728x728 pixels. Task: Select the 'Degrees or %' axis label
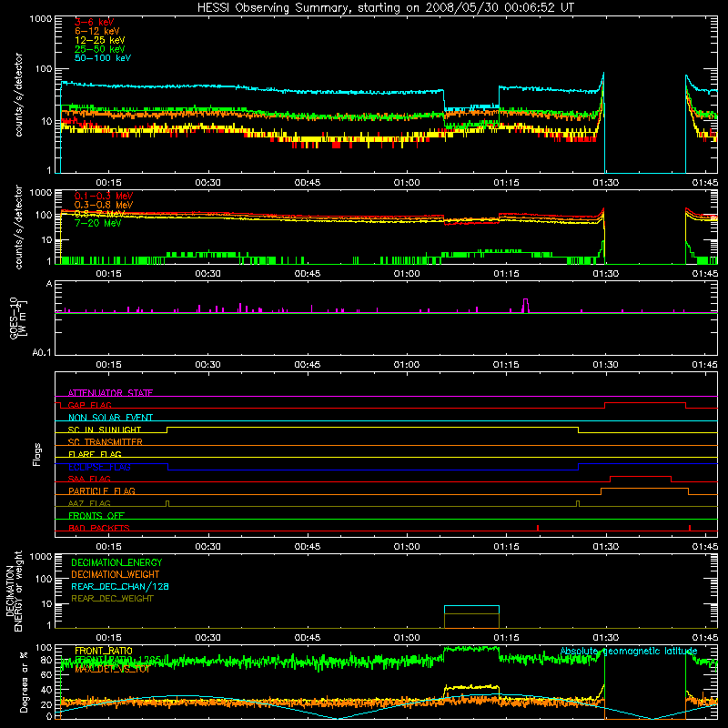(24, 682)
